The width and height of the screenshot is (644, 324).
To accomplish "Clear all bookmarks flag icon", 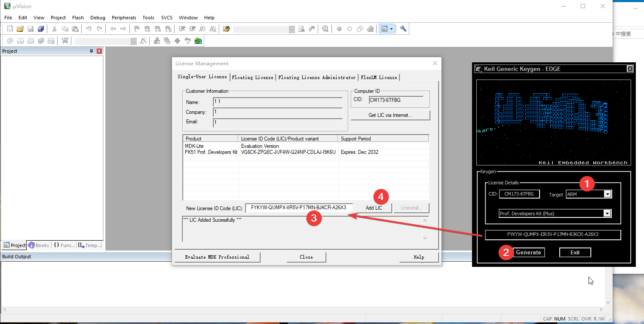I will coord(169,29).
